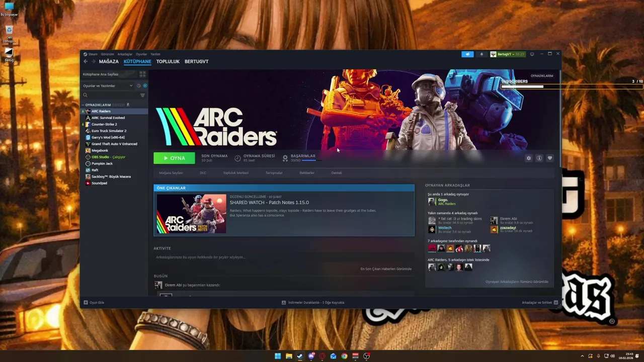Enter Big Picture mode icon

click(532, 54)
